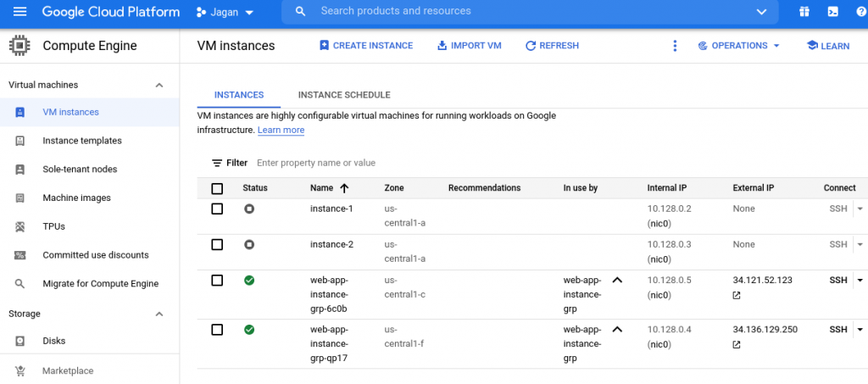Tick checkbox for web-app-instance-grp-6c0b
The image size is (868, 384).
pos(217,280)
